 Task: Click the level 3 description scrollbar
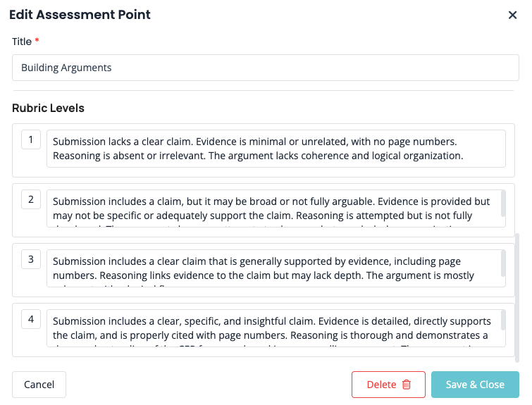pos(503,263)
